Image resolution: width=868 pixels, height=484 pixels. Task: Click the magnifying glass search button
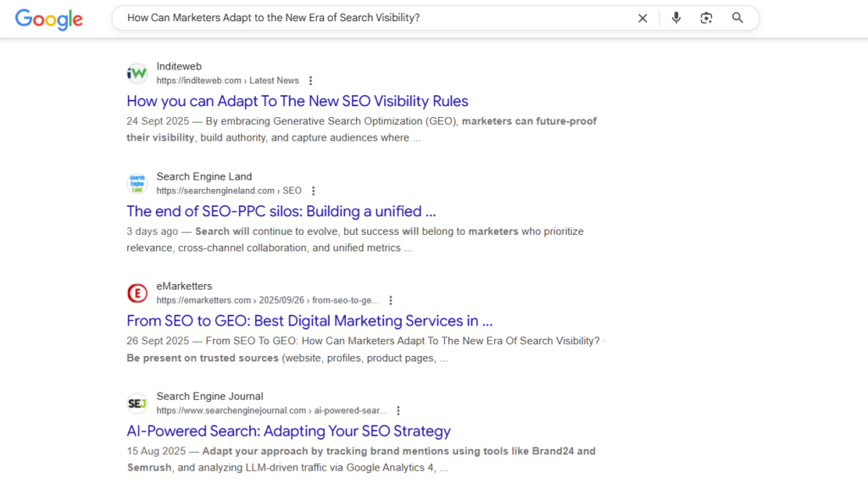click(737, 18)
